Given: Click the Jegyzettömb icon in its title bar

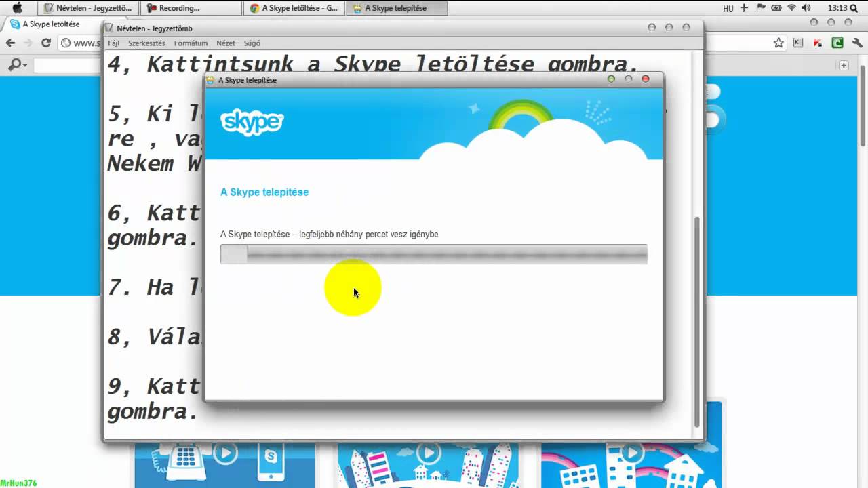Looking at the screenshot, I should coord(109,28).
